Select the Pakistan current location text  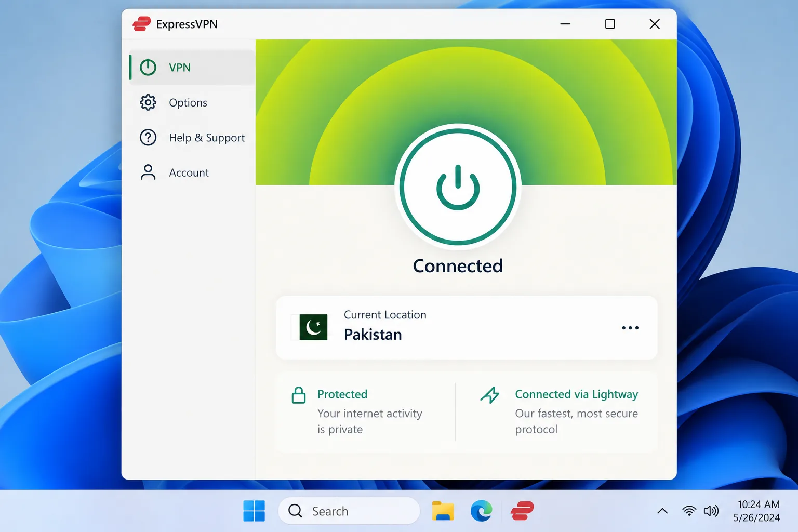(x=373, y=335)
